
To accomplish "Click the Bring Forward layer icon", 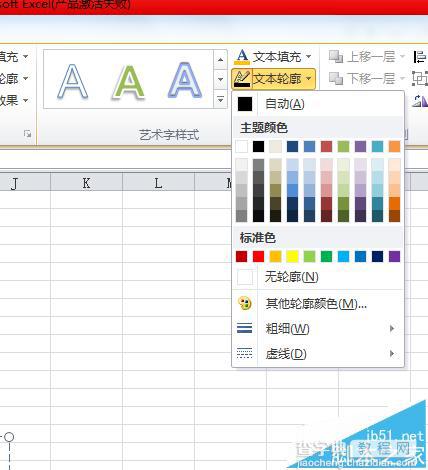I will coord(336,57).
